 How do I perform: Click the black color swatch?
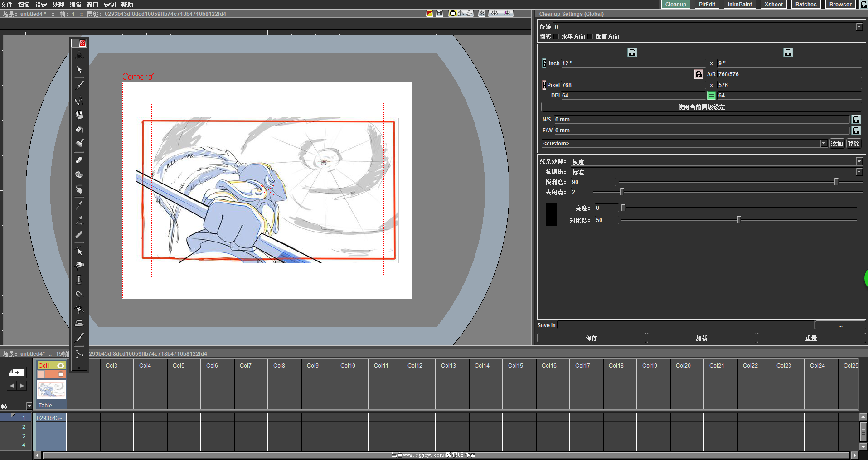(551, 215)
